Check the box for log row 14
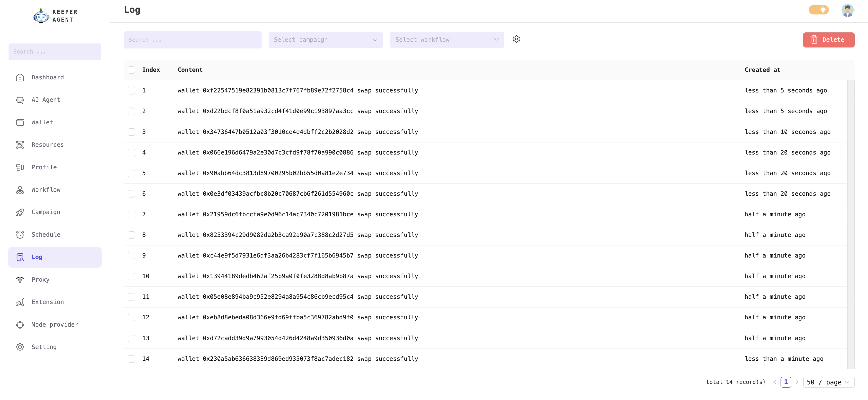The height and width of the screenshot is (400, 868). click(x=131, y=359)
